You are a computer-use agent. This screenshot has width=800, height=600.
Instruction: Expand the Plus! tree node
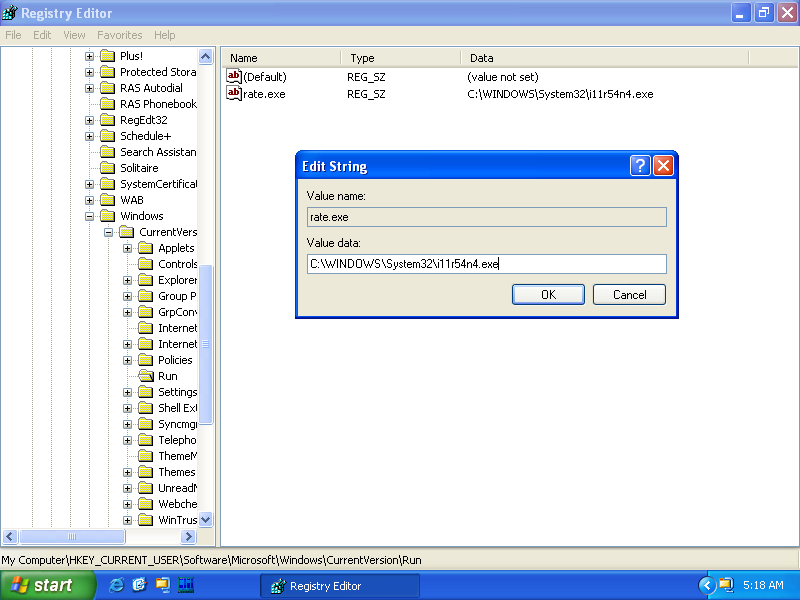point(89,56)
